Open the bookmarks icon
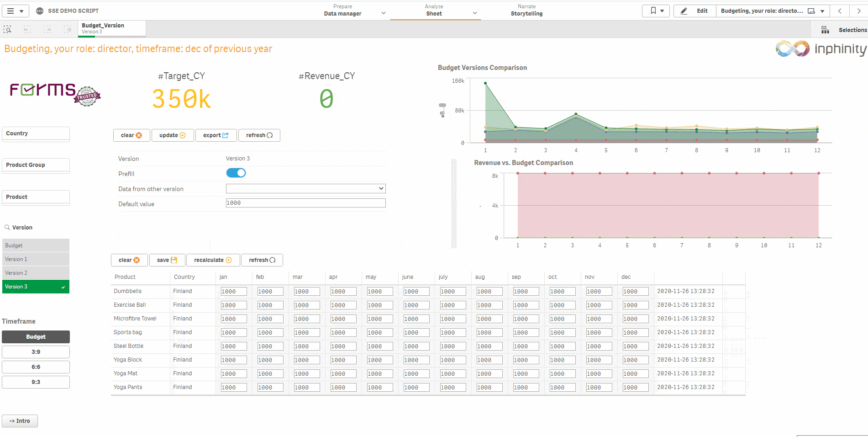The height and width of the screenshot is (437, 868). pos(656,11)
